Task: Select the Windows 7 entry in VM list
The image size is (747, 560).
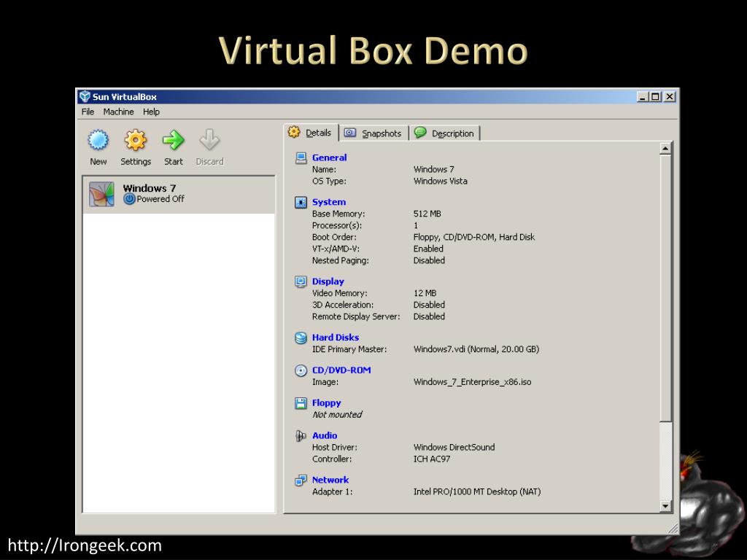Action: click(179, 194)
